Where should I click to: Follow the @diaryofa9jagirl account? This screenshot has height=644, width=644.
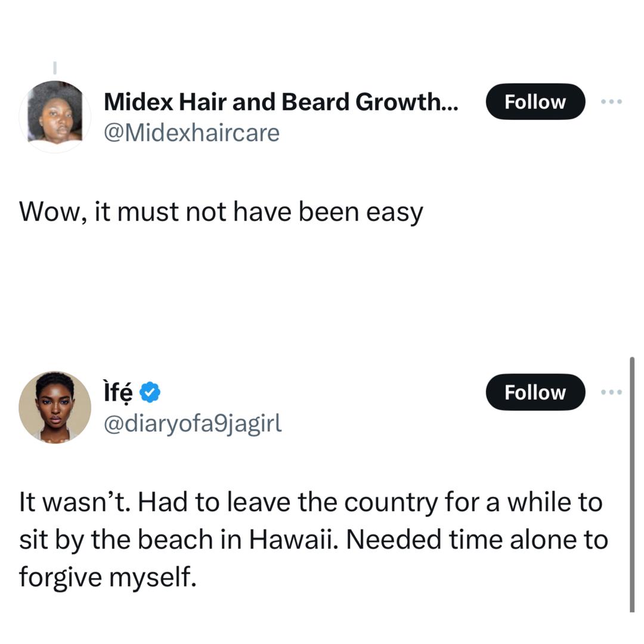click(x=535, y=392)
